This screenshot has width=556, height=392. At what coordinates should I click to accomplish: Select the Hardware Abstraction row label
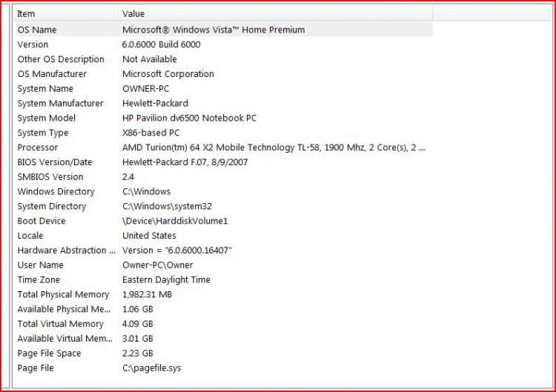tap(67, 250)
